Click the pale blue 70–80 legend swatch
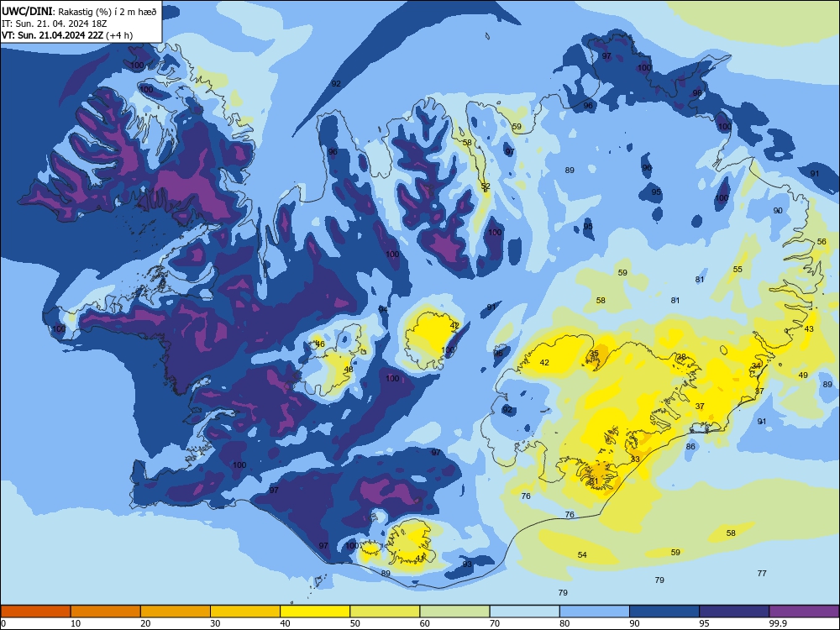Image resolution: width=840 pixels, height=630 pixels. click(x=524, y=612)
